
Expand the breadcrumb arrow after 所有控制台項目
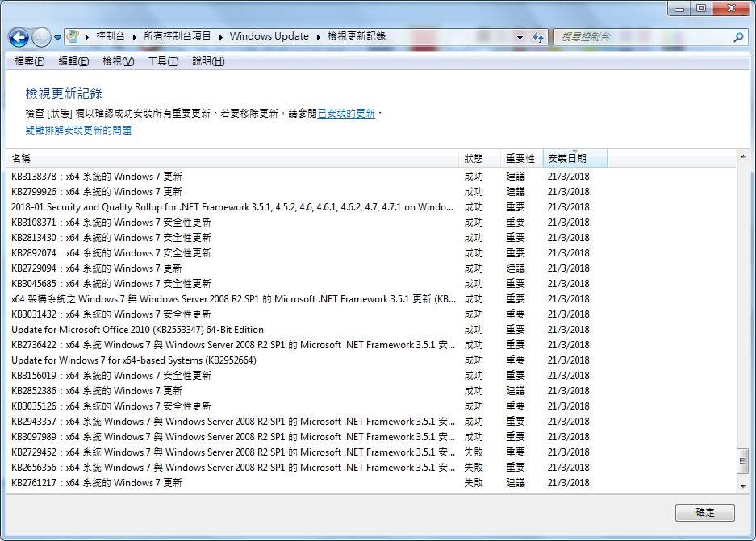220,36
